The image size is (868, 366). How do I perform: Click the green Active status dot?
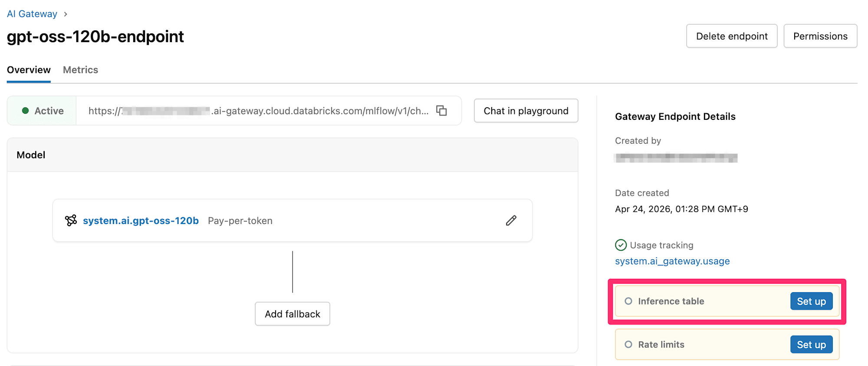point(25,111)
